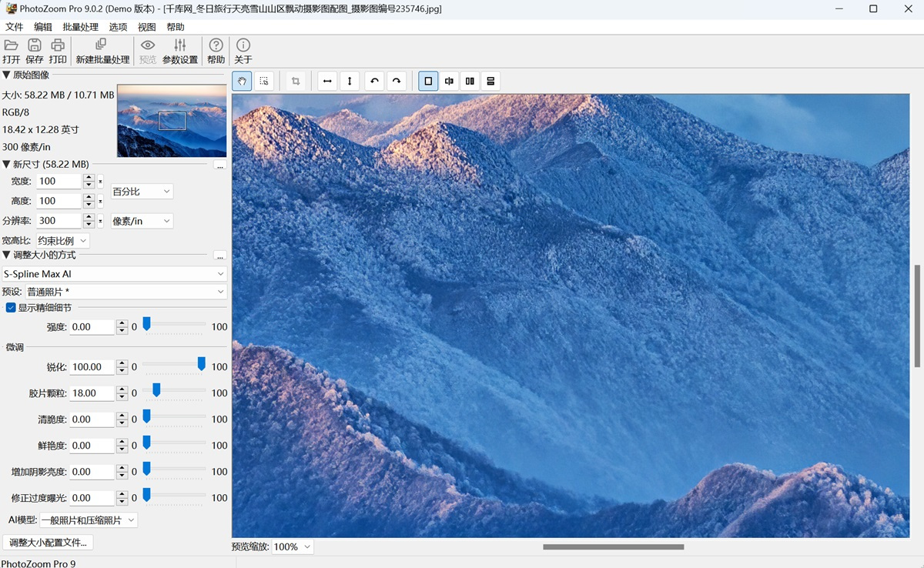Select the Hand pan tool

pos(242,81)
